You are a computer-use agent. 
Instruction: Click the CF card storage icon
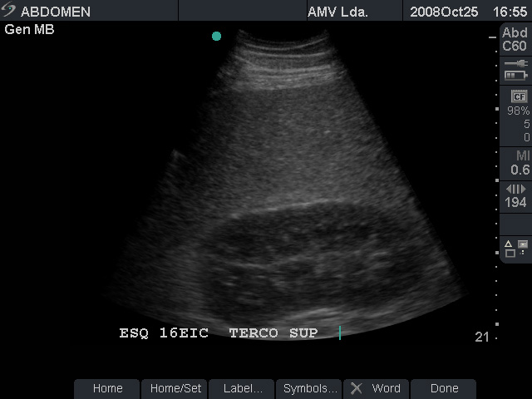click(518, 96)
